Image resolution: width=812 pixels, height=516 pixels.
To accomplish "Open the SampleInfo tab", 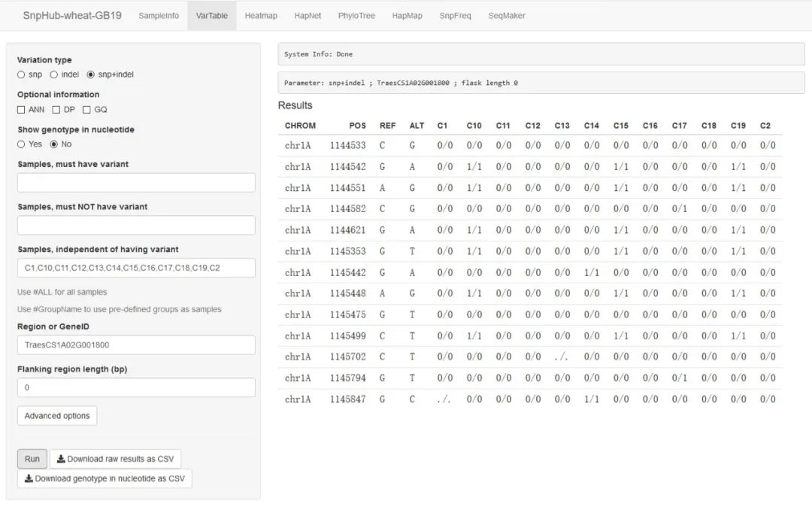I will [x=159, y=16].
